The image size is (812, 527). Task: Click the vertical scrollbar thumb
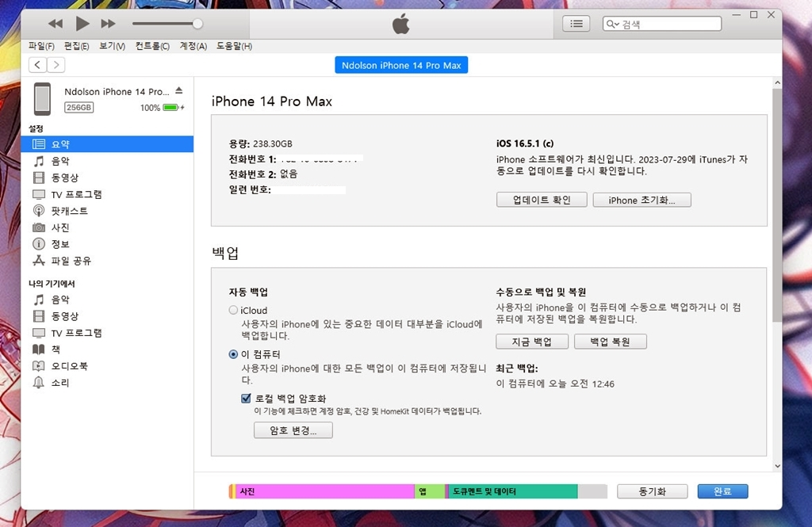[777, 205]
